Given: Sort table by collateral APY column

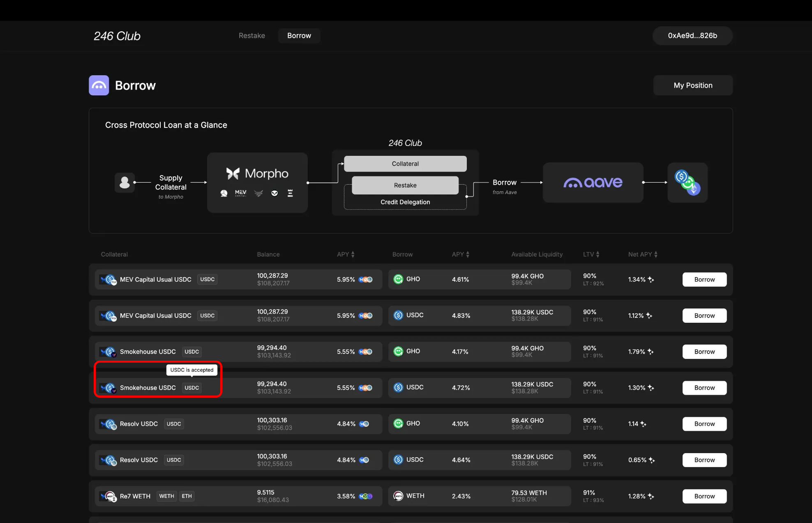Looking at the screenshot, I should tap(353, 255).
